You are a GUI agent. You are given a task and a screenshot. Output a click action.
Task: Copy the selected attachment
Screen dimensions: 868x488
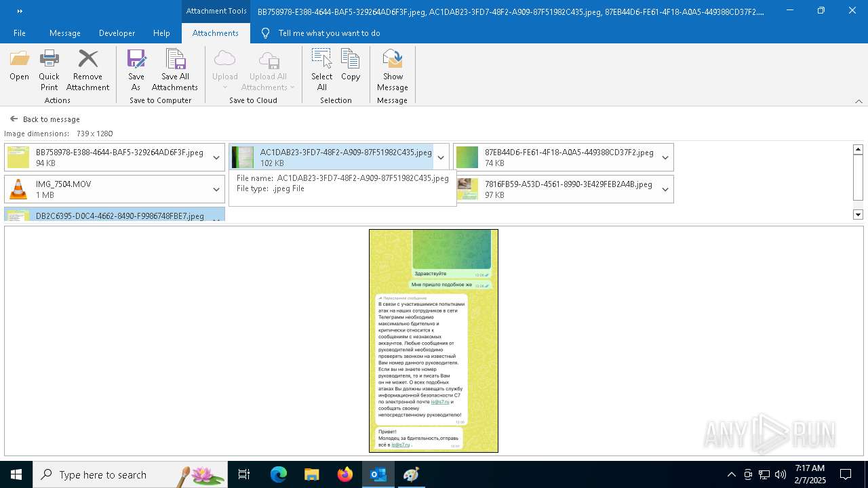pos(351,66)
